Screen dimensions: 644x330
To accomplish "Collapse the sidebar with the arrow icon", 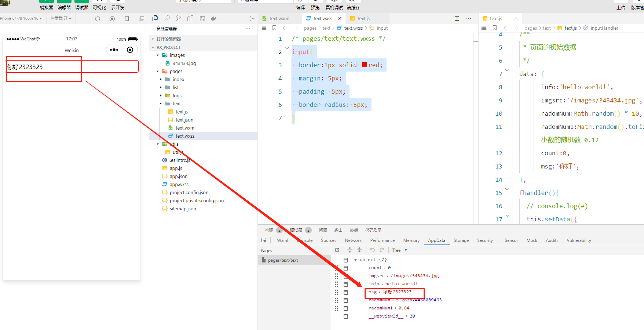I will coord(252,18).
